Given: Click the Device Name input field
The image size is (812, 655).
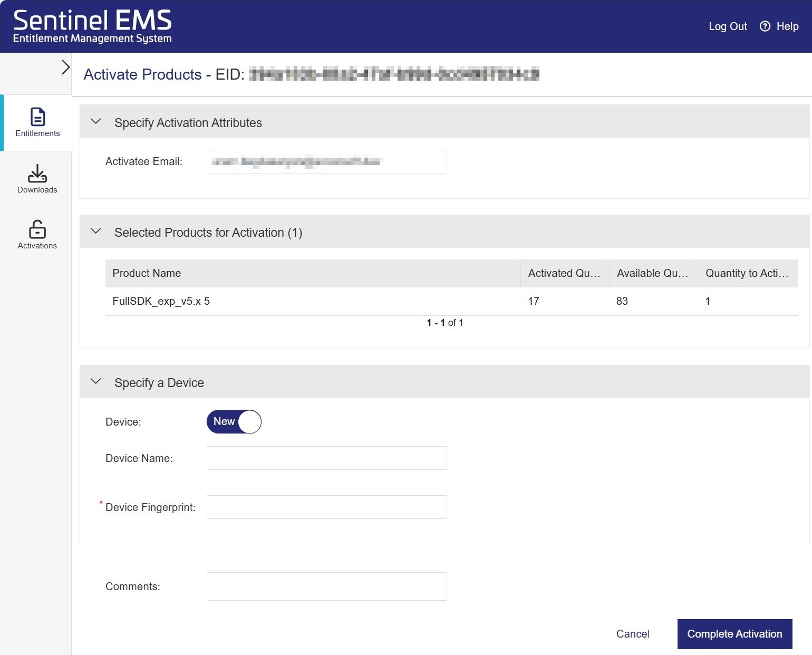Looking at the screenshot, I should tap(326, 458).
